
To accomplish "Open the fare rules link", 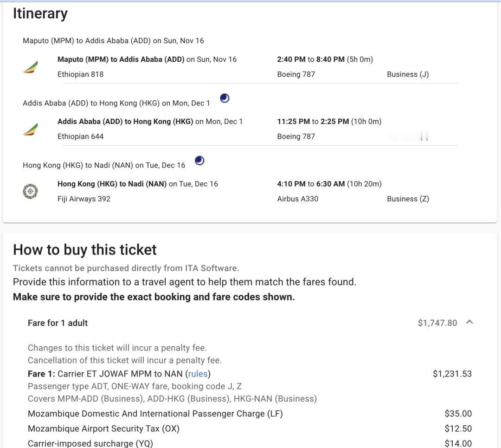I will pyautogui.click(x=198, y=374).
